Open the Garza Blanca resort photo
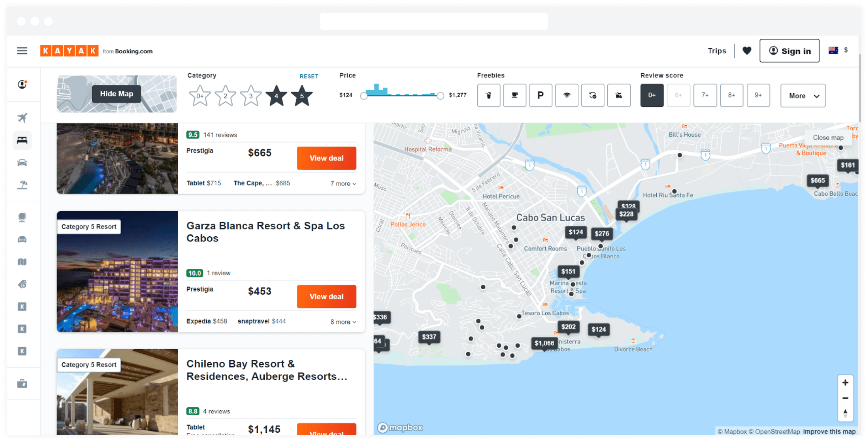The width and height of the screenshot is (868, 442). coord(117,272)
